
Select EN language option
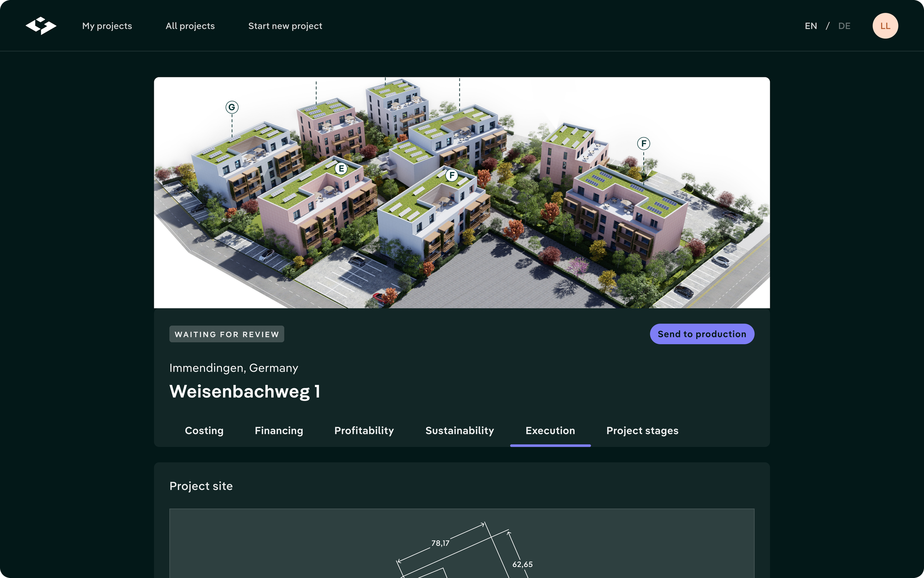(811, 26)
